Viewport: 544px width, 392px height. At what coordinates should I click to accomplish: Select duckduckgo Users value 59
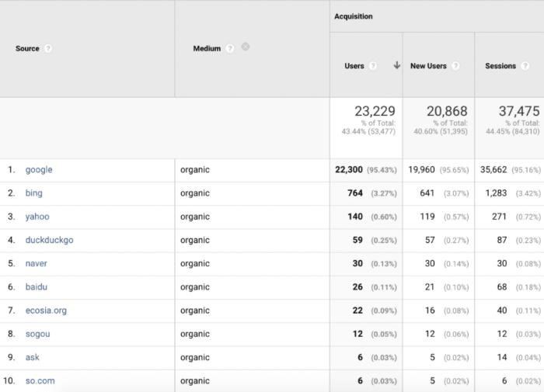click(x=357, y=240)
